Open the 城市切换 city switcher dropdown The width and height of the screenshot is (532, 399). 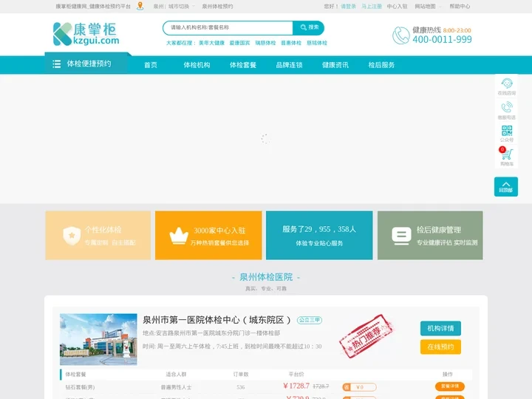181,7
